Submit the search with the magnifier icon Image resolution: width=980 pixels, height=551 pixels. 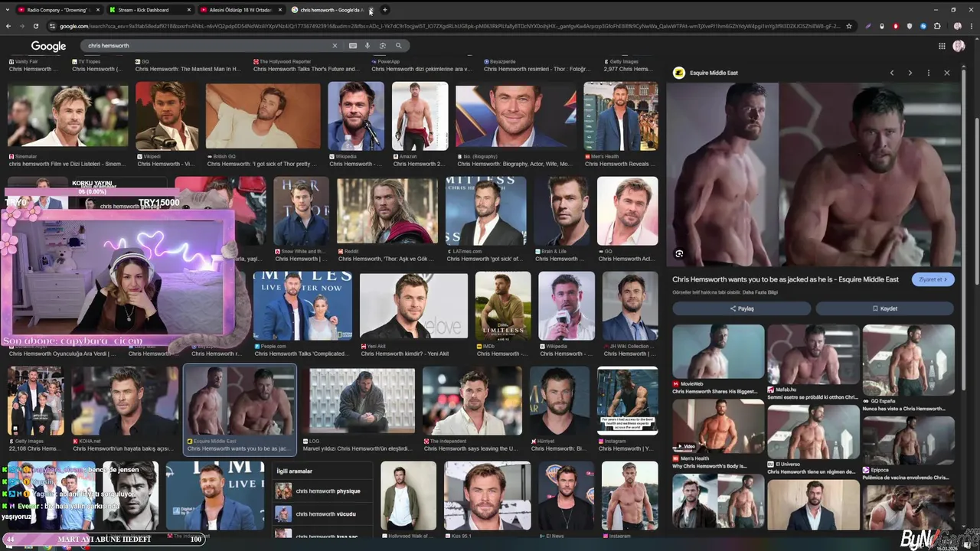[398, 46]
